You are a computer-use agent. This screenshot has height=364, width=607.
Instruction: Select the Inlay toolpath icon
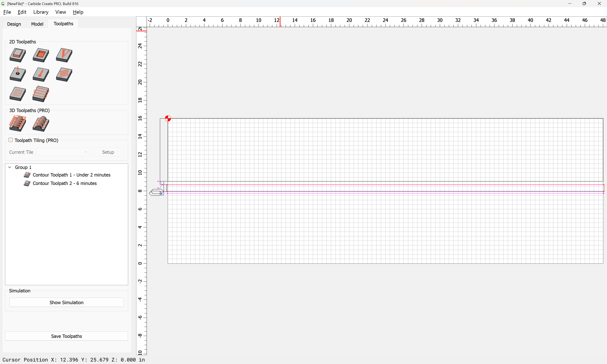pos(41,94)
